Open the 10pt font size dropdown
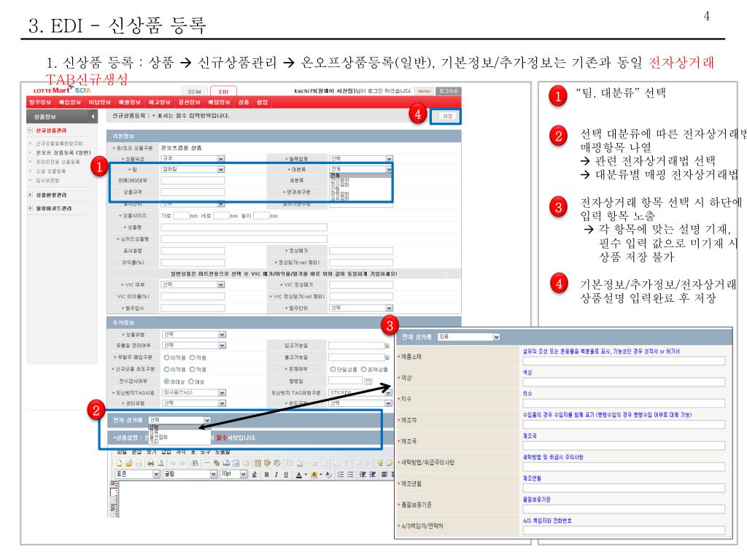The height and width of the screenshot is (560, 747). 234,474
